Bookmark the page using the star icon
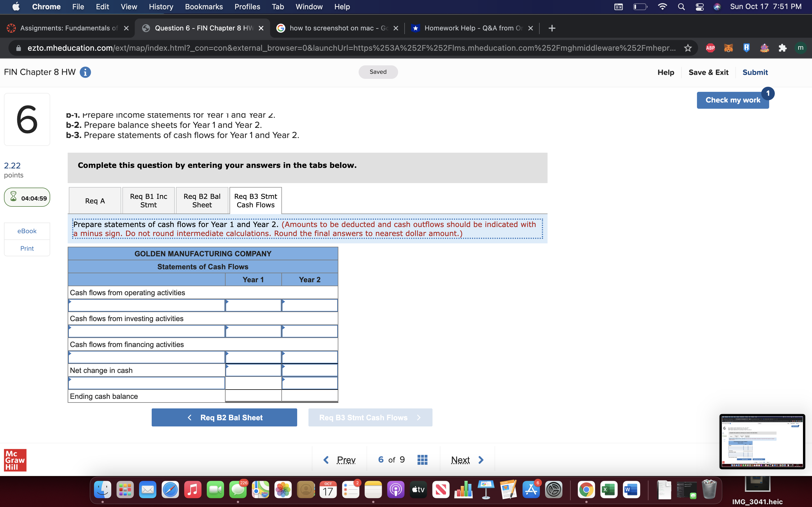Image resolution: width=812 pixels, height=507 pixels. point(687,48)
